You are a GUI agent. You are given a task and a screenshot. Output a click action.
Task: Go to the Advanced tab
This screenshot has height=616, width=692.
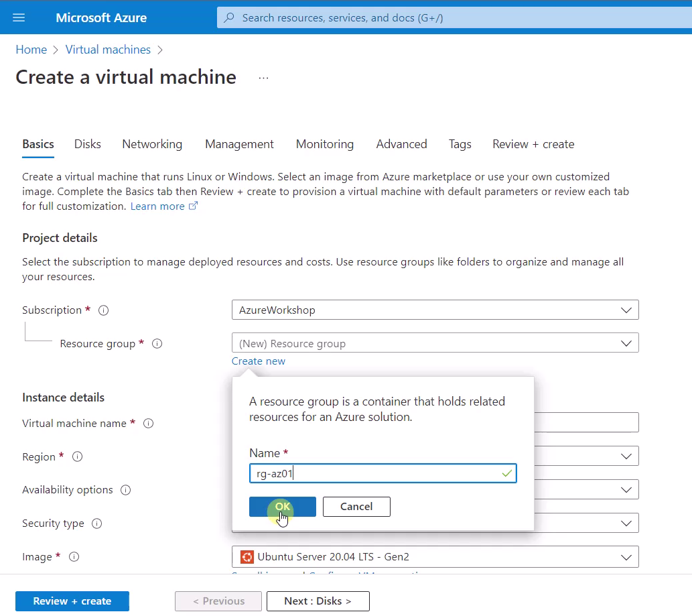click(x=402, y=144)
